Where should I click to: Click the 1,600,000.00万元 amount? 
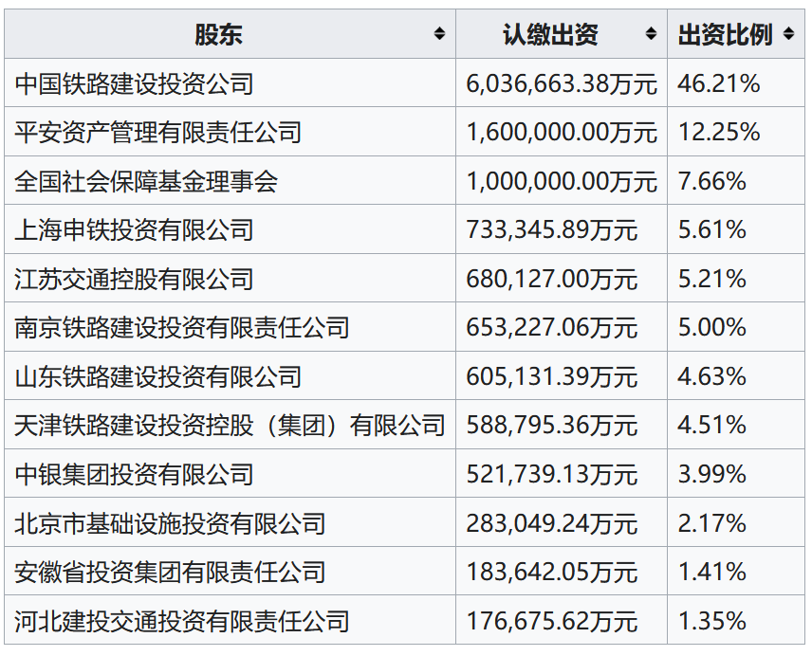coord(562,132)
